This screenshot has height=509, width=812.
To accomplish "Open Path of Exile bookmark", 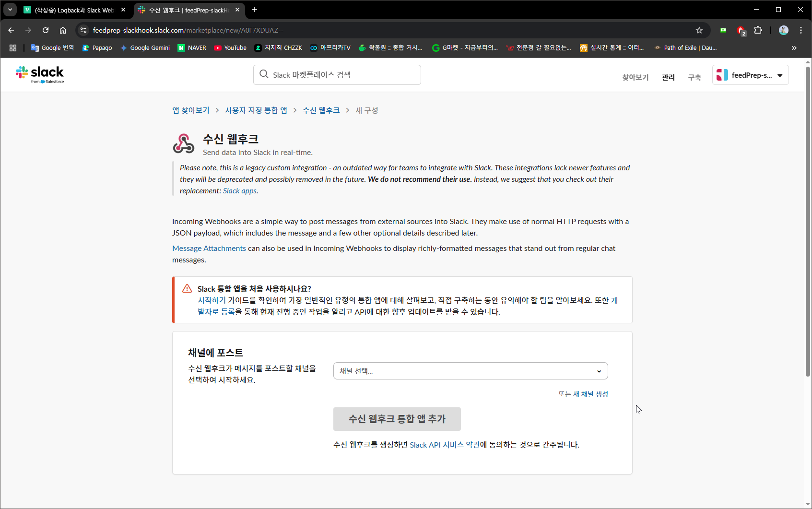I will pyautogui.click(x=686, y=48).
